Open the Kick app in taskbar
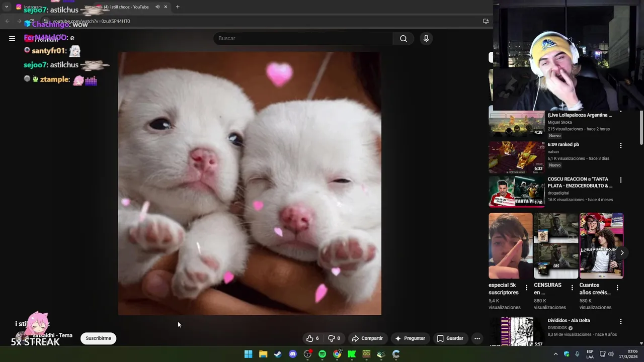Image resolution: width=644 pixels, height=362 pixels. [352, 354]
